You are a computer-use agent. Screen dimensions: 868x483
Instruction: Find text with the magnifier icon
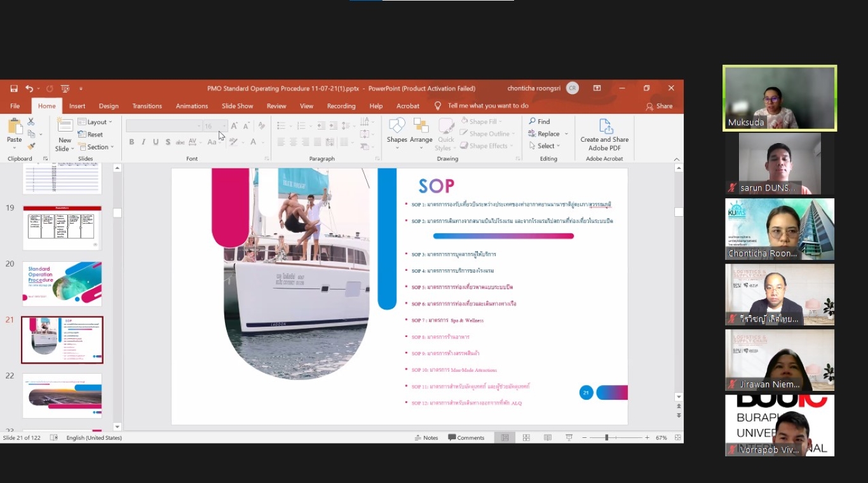[x=539, y=121]
